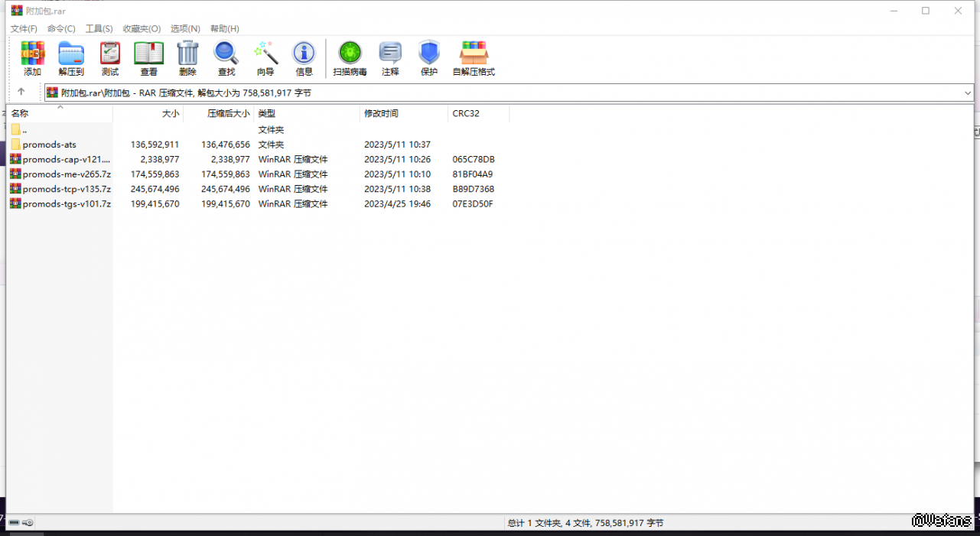Open the Favorites (收藏夹) menu
This screenshot has width=980, height=536.
(x=142, y=28)
